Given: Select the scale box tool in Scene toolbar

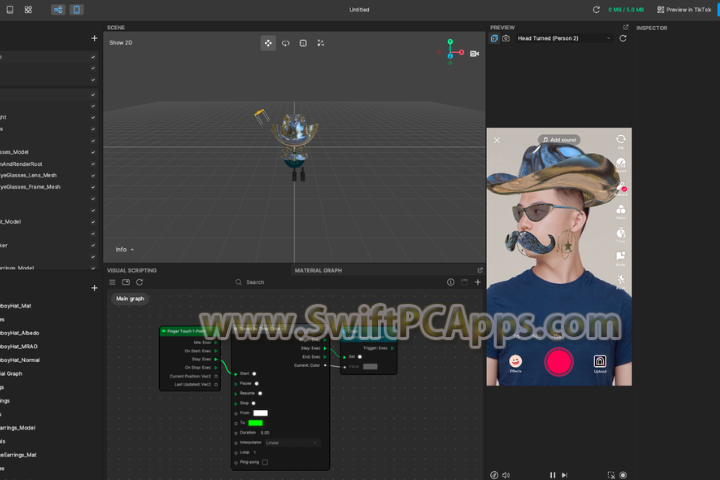Looking at the screenshot, I should 303,43.
